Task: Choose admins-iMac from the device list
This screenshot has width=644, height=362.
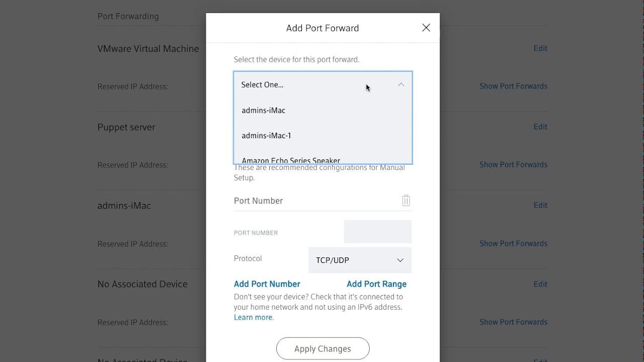Action: (264, 111)
